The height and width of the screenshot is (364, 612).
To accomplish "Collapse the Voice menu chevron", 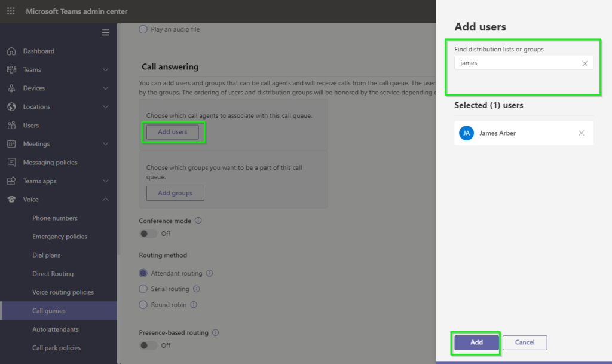I will [x=105, y=200].
